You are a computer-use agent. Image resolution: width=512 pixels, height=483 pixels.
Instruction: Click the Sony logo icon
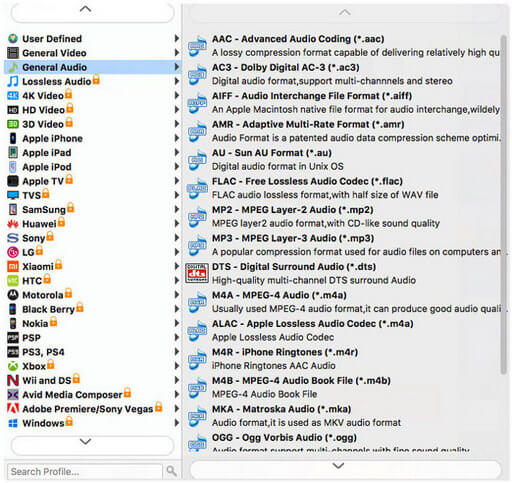pyautogui.click(x=13, y=238)
